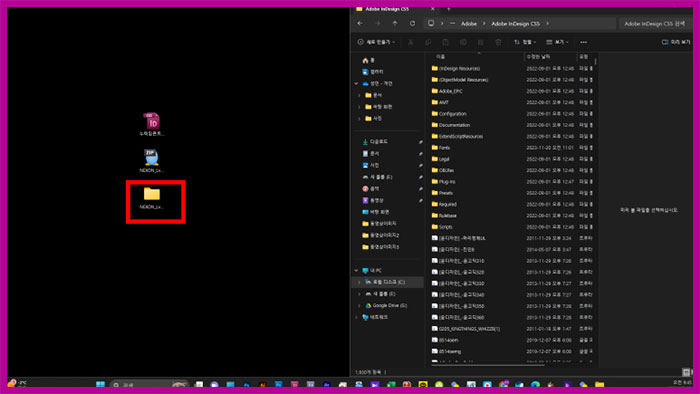
Task: Select the InDesign ID file on the desktop
Action: pos(152,124)
